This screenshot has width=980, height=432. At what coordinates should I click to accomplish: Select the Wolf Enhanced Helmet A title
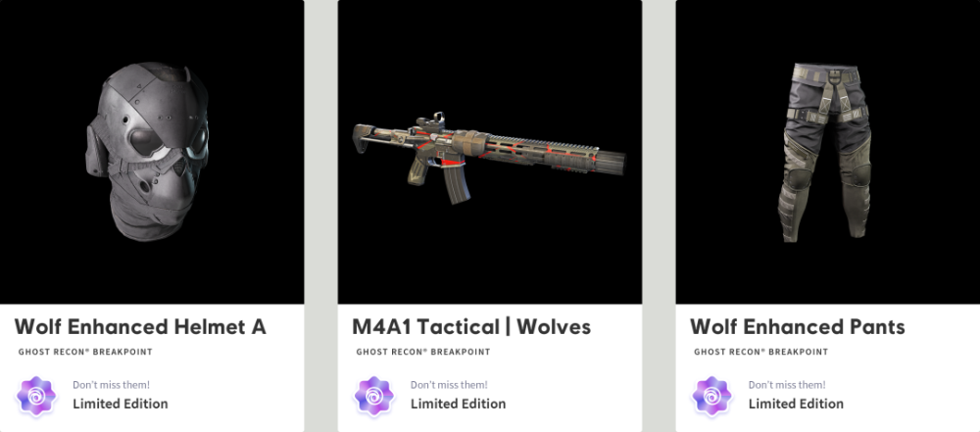tap(140, 326)
